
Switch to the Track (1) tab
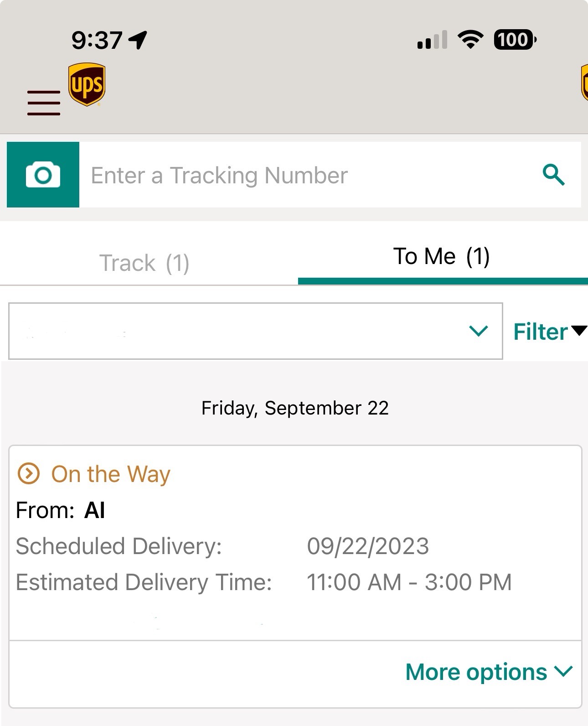pyautogui.click(x=144, y=263)
